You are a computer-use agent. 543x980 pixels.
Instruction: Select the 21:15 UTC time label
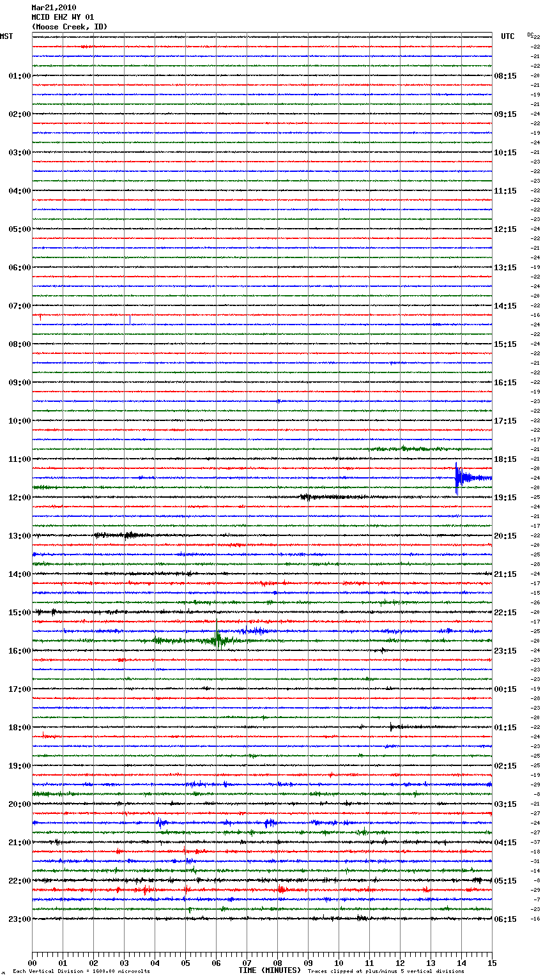(x=505, y=574)
